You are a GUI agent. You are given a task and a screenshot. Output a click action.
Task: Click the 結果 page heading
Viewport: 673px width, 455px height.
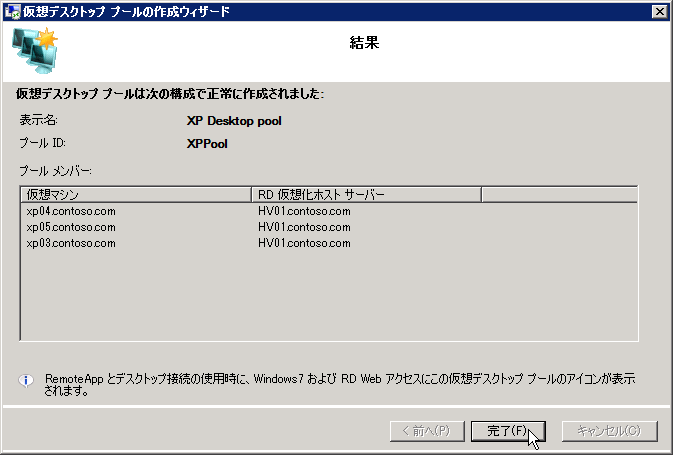tap(364, 44)
